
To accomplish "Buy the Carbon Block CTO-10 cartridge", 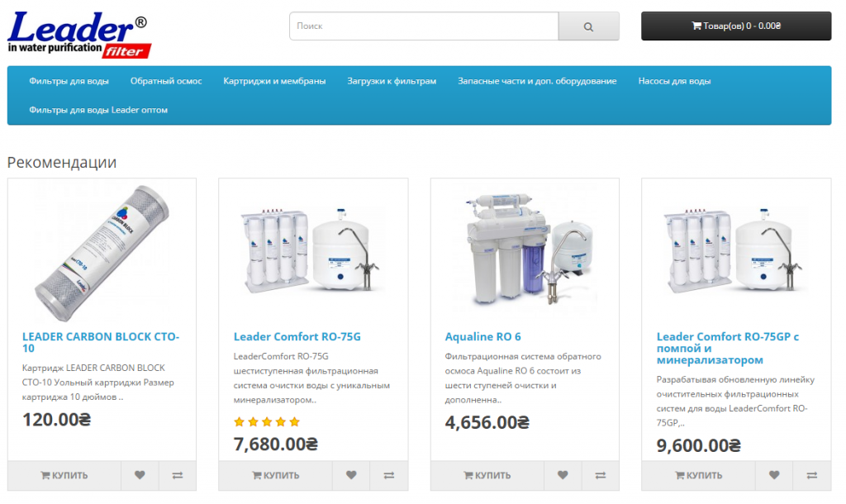I will [x=64, y=475].
